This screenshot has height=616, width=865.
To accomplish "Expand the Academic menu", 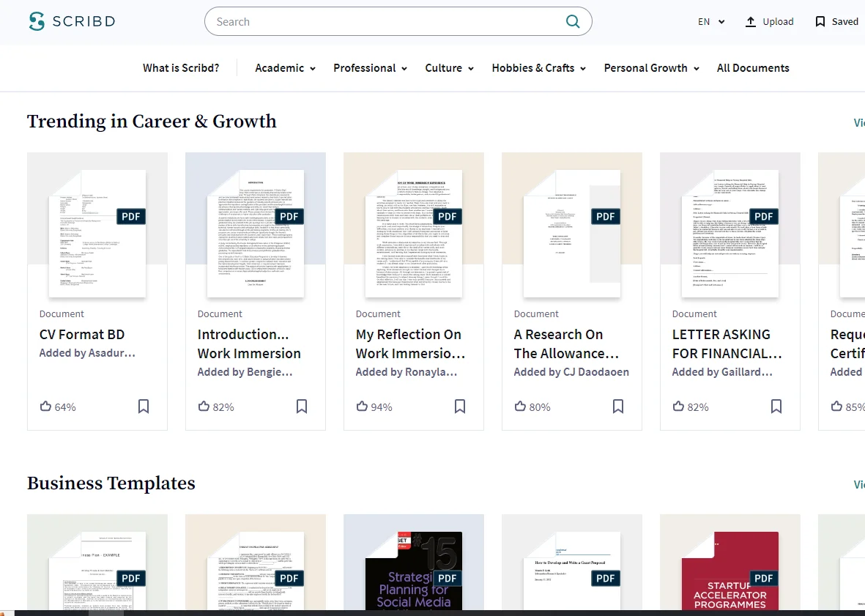I will (285, 68).
